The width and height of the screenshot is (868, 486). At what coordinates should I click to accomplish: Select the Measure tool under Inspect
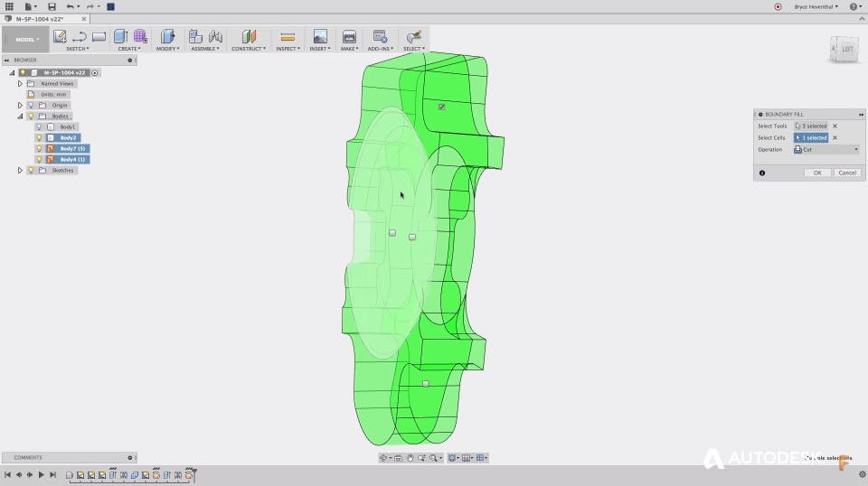pos(288,37)
